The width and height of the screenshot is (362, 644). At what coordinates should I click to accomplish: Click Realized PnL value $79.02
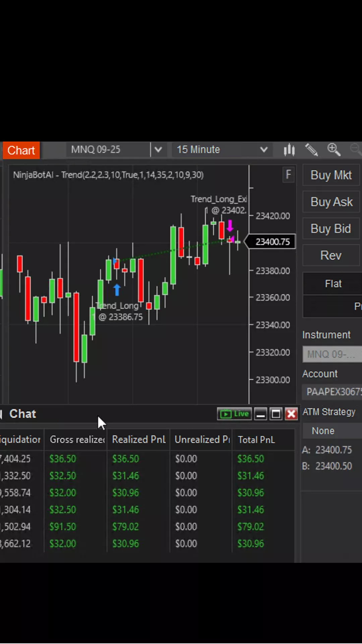click(125, 527)
